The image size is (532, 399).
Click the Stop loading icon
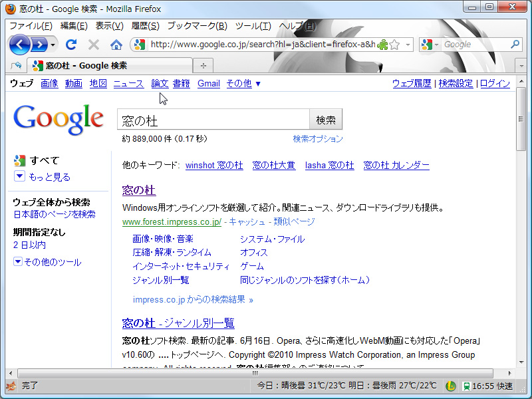click(92, 46)
